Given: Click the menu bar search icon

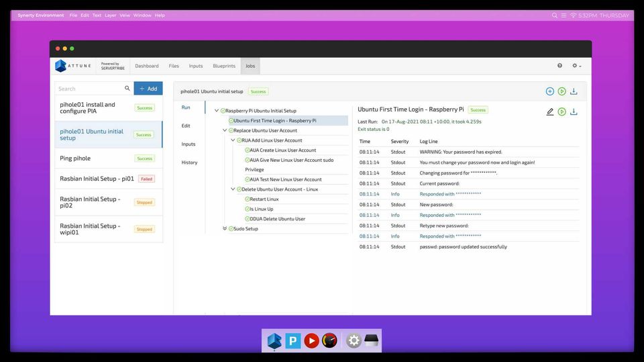Looking at the screenshot, I should (555, 15).
